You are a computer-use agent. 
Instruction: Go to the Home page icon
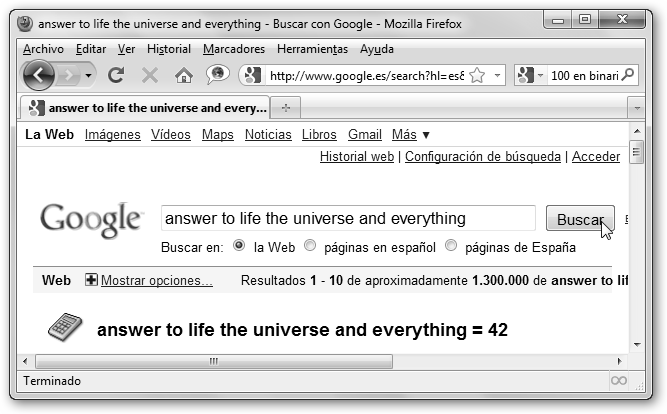(x=183, y=75)
